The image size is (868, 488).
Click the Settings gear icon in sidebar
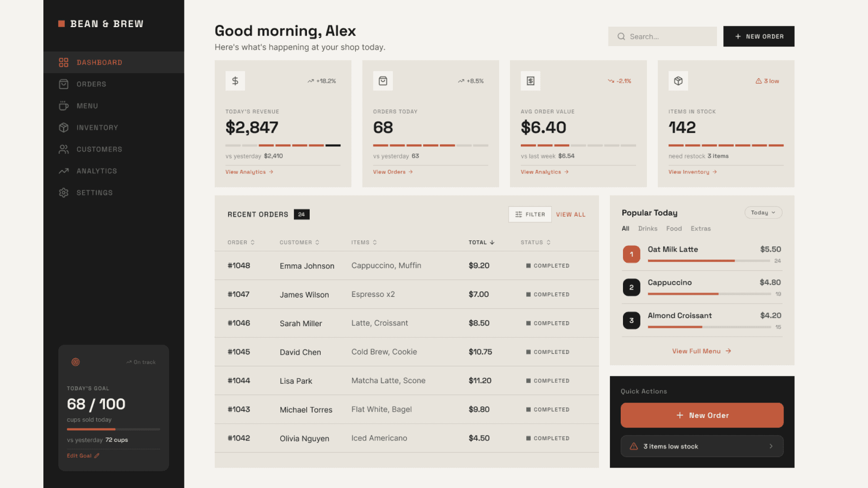pyautogui.click(x=64, y=192)
